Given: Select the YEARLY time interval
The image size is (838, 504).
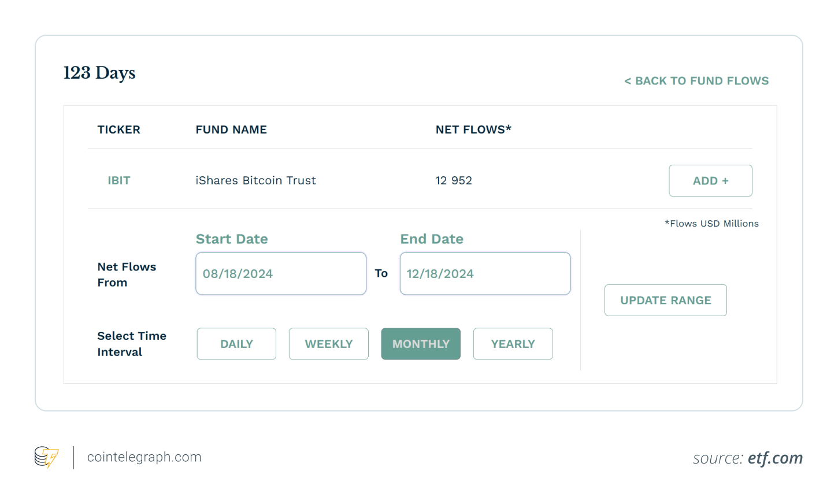Looking at the screenshot, I should (x=513, y=343).
